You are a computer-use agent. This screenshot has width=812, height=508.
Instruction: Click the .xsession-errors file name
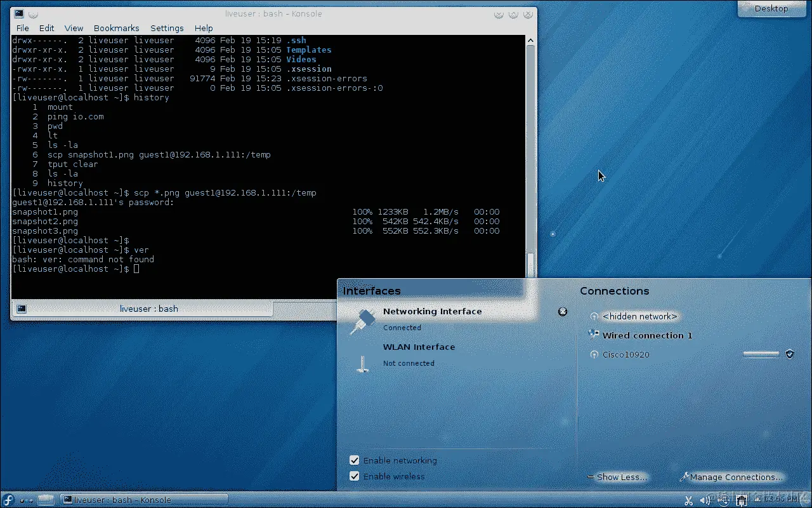click(x=326, y=79)
